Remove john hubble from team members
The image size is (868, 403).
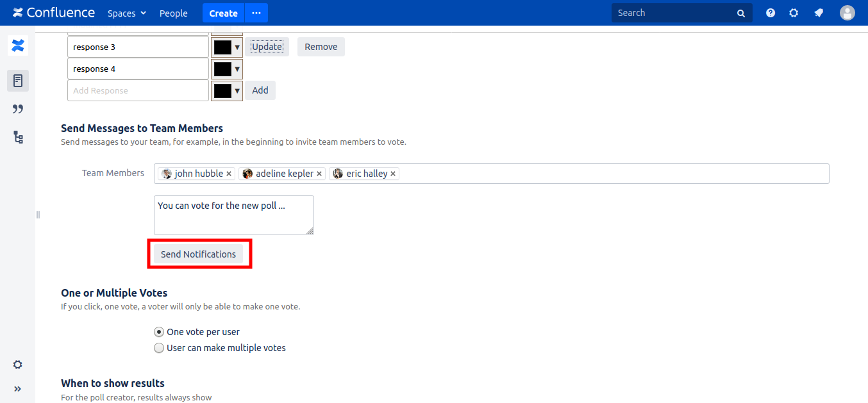[229, 174]
